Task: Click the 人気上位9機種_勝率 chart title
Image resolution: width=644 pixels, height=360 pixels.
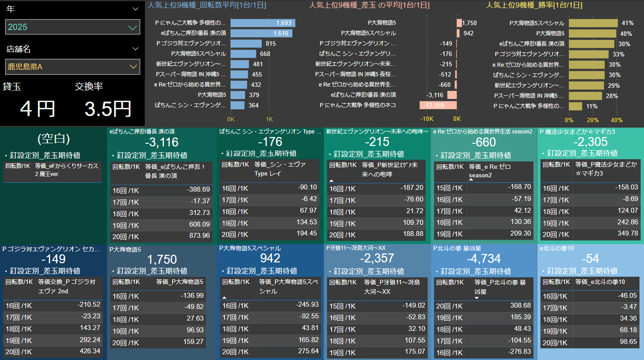Action: point(534,5)
